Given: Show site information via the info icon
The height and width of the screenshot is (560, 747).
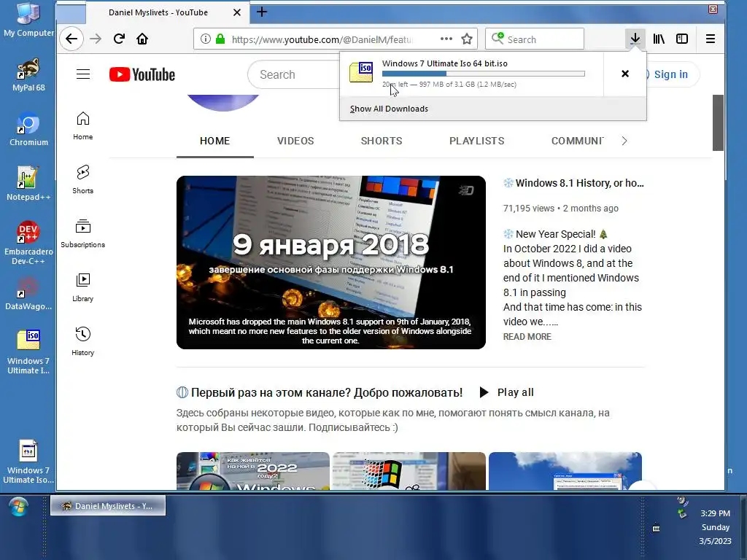Looking at the screenshot, I should [205, 39].
